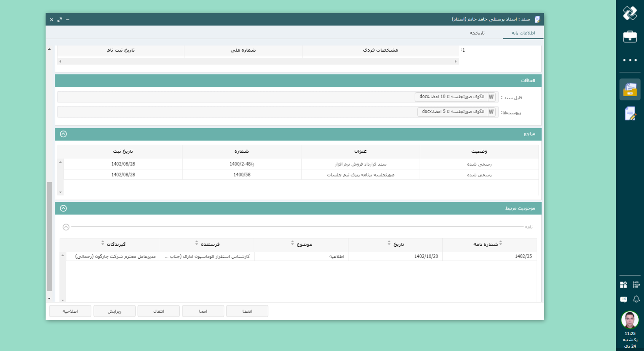Click the user profile avatar
This screenshot has width=644, height=351.
630,320
